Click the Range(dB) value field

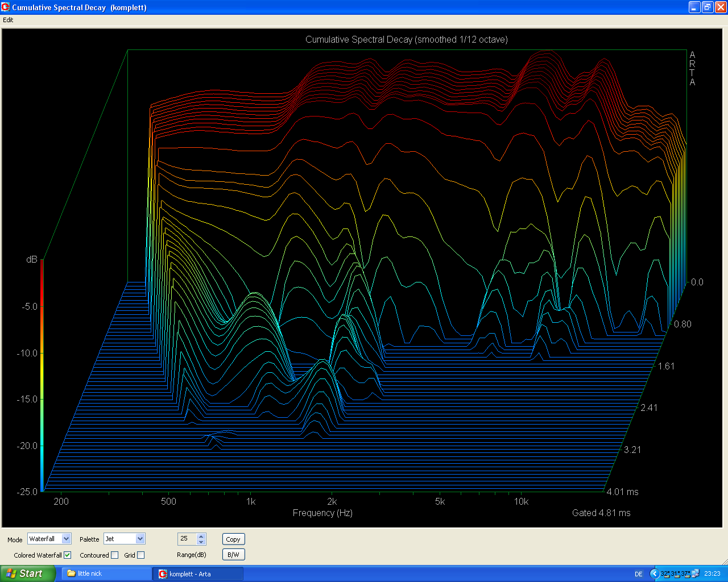coord(187,539)
